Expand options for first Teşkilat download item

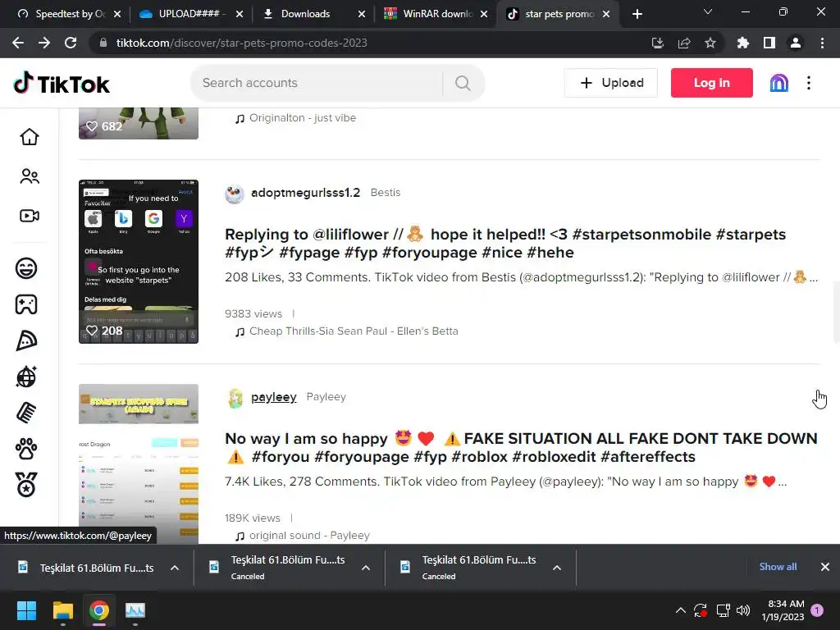click(175, 568)
